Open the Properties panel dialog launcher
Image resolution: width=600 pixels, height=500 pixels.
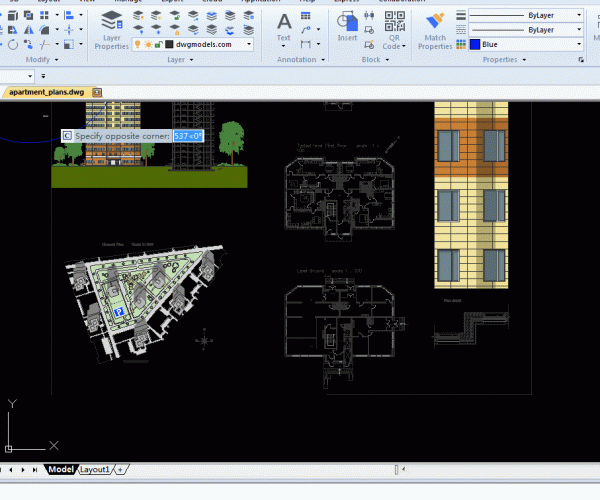click(x=581, y=59)
